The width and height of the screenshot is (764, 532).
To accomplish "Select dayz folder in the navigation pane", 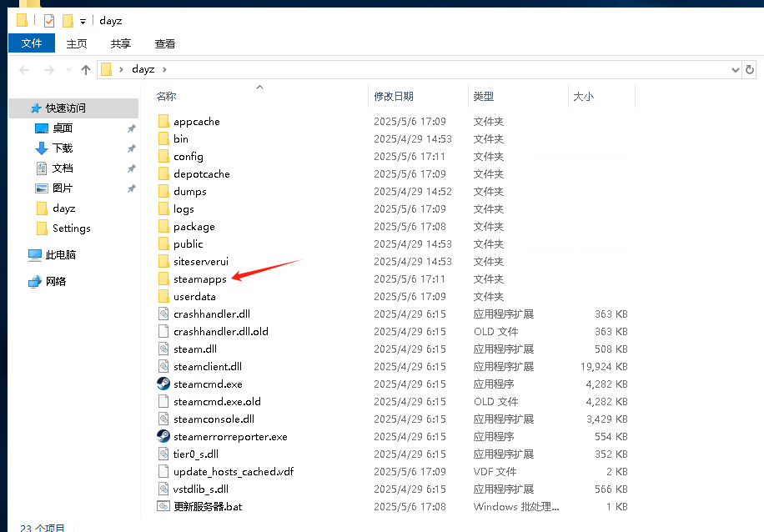I will click(64, 208).
